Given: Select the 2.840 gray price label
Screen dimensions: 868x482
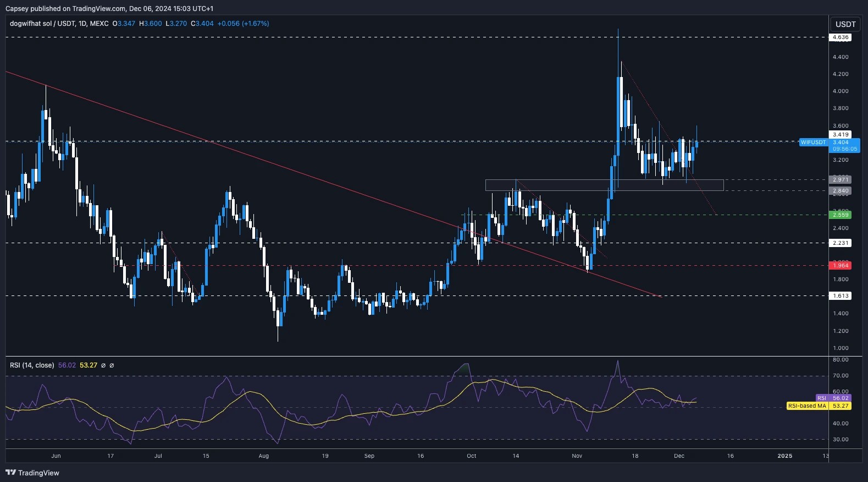Looking at the screenshot, I should (x=841, y=191).
